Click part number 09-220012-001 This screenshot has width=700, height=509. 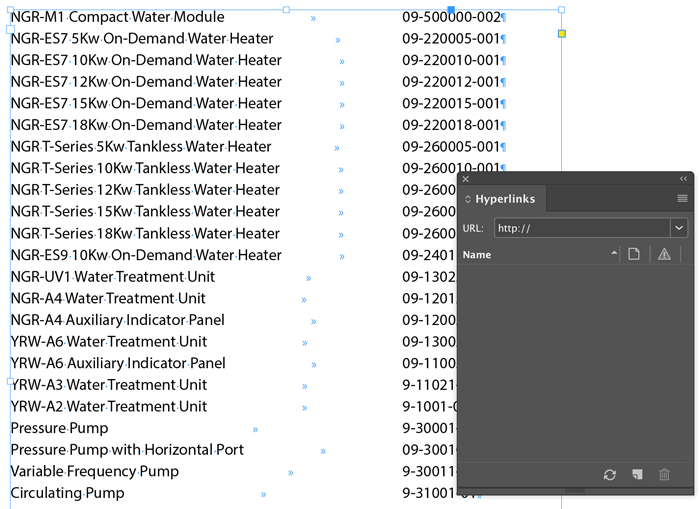coord(451,82)
